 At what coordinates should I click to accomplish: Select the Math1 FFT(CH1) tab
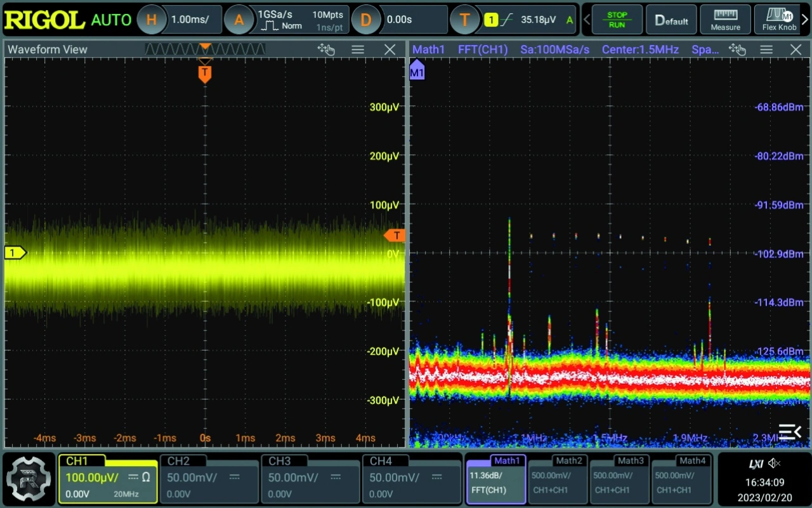coord(495,479)
